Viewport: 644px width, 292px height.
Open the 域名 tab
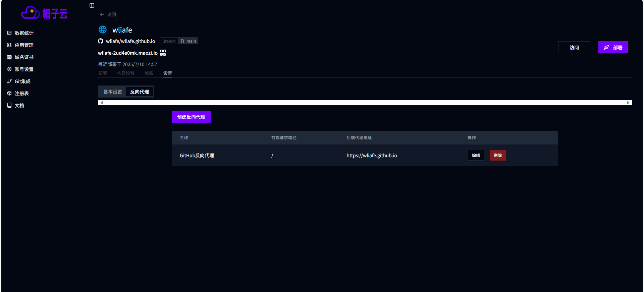click(149, 73)
